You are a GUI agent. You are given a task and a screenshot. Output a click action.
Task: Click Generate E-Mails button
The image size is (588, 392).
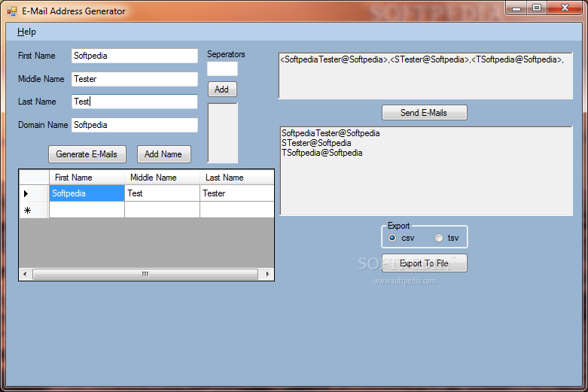(x=87, y=154)
